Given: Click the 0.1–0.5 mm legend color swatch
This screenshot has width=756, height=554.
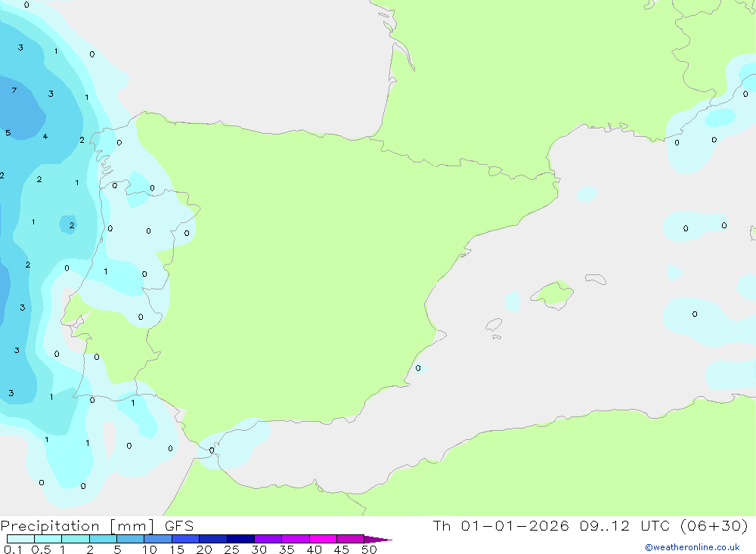Looking at the screenshot, I should (x=20, y=539).
